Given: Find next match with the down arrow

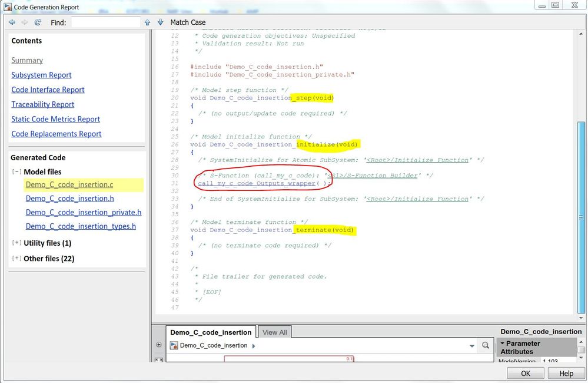Looking at the screenshot, I should pyautogui.click(x=161, y=22).
